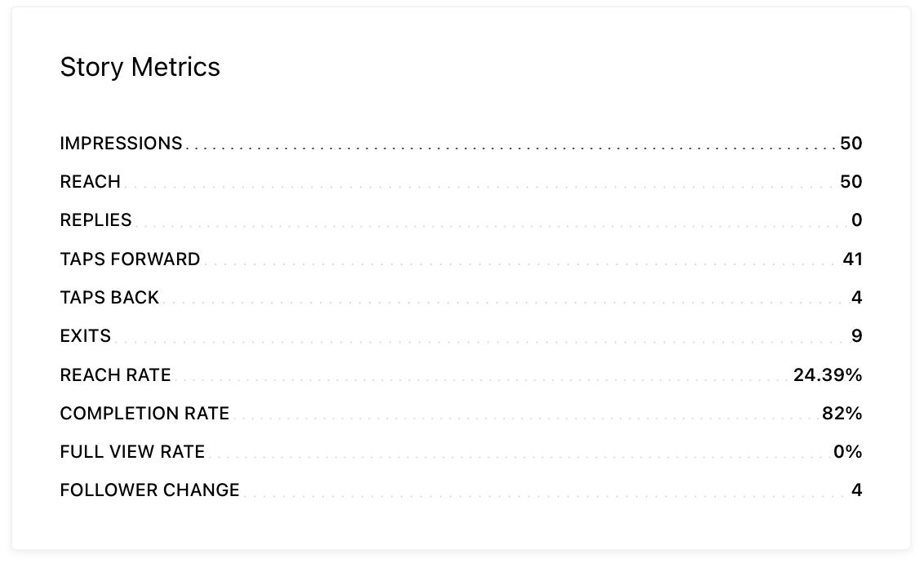Click the Replies value 0

pyautogui.click(x=857, y=219)
